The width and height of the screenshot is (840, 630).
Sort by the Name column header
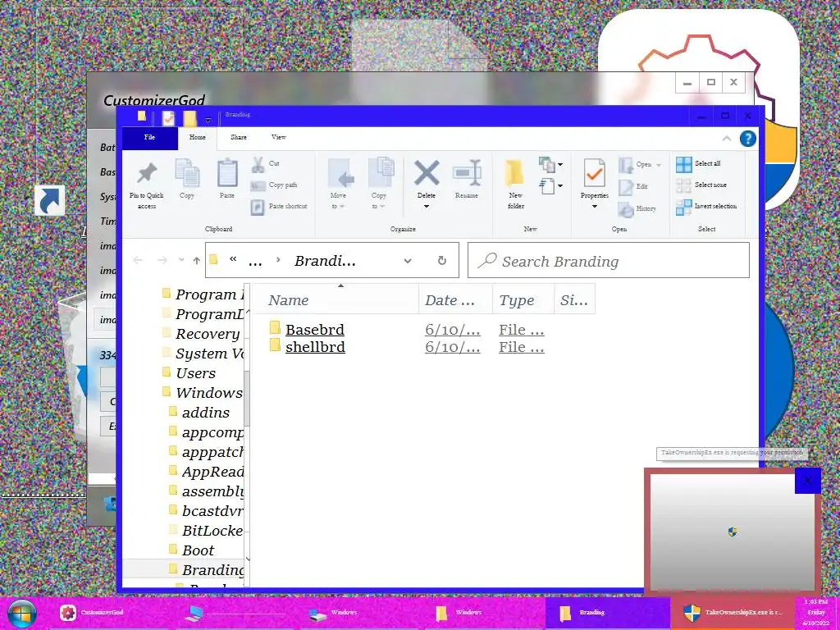click(336, 300)
